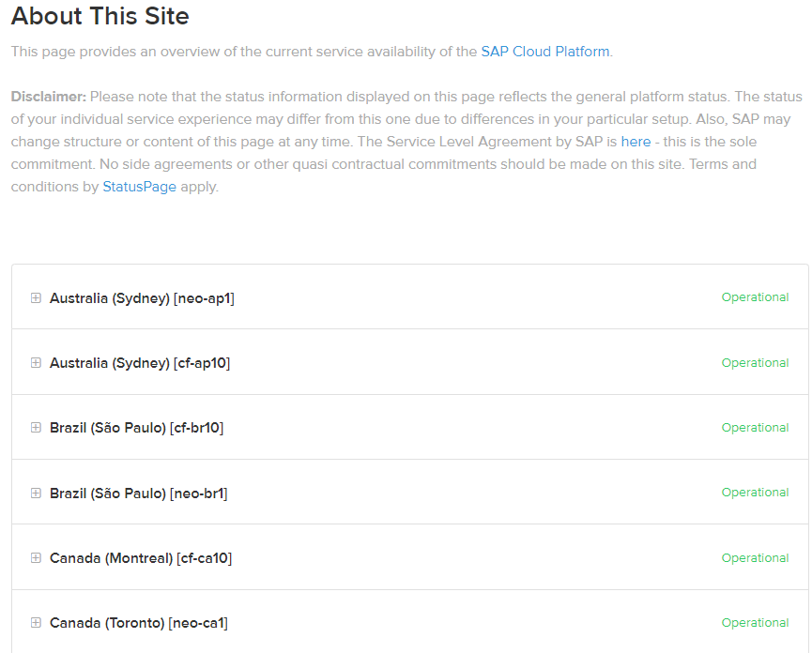Click the 'Canada (Montreal) [cf-ca10]' row label
Viewport: 812px width, 653px height.
tap(141, 558)
